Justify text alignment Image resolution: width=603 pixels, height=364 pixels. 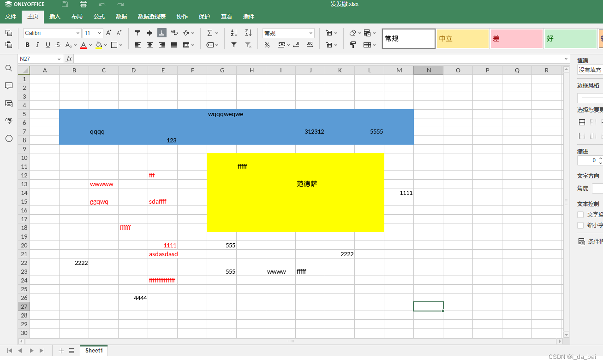174,45
